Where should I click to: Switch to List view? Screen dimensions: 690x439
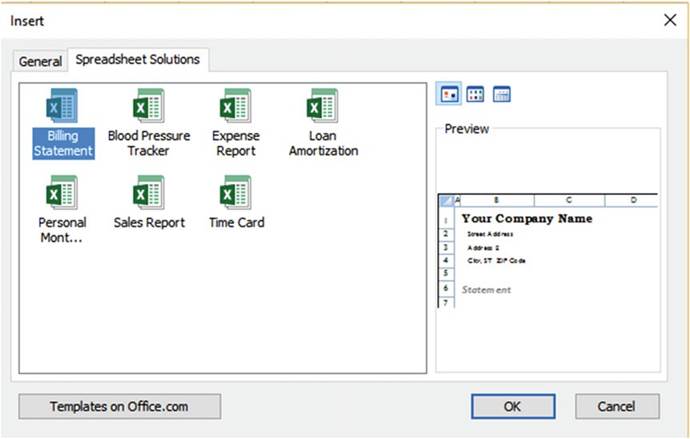476,95
